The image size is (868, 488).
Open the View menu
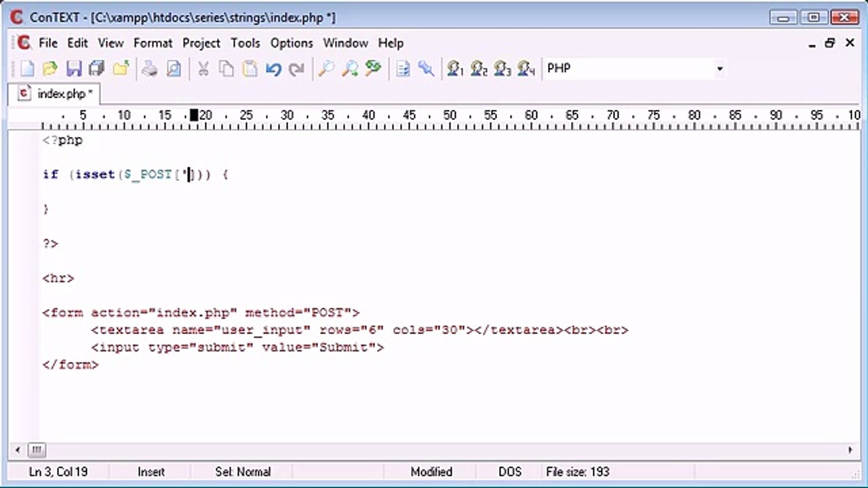[111, 43]
